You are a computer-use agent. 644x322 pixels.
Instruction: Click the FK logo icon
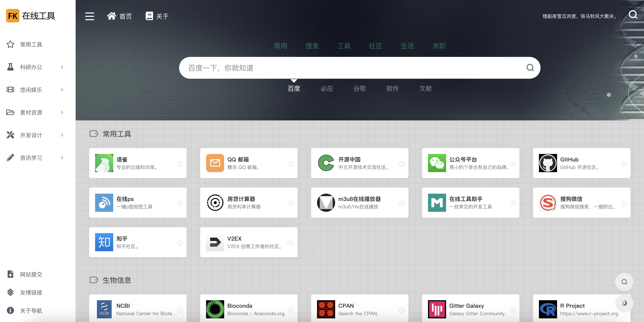pyautogui.click(x=13, y=16)
